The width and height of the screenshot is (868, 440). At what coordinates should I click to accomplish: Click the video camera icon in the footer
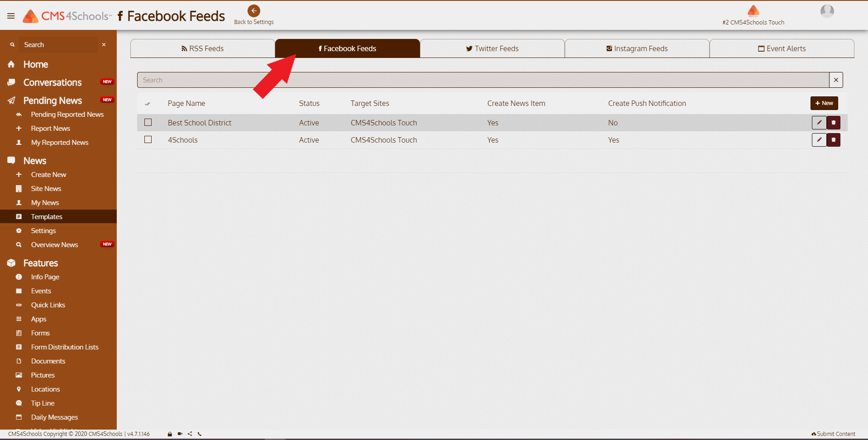tap(180, 434)
